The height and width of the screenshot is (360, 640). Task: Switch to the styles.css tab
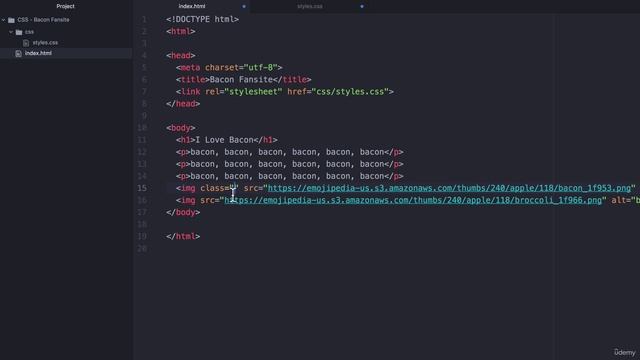(310, 6)
